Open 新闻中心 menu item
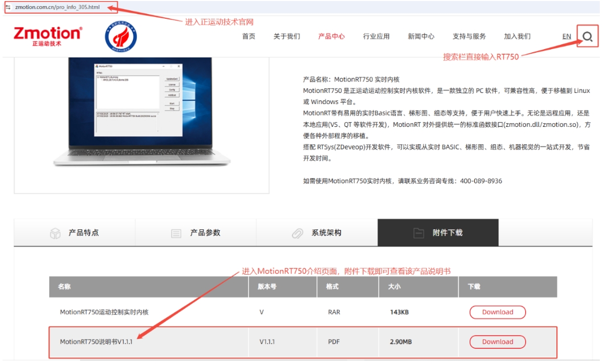Image resolution: width=604 pixels, height=364 pixels. pyautogui.click(x=420, y=36)
